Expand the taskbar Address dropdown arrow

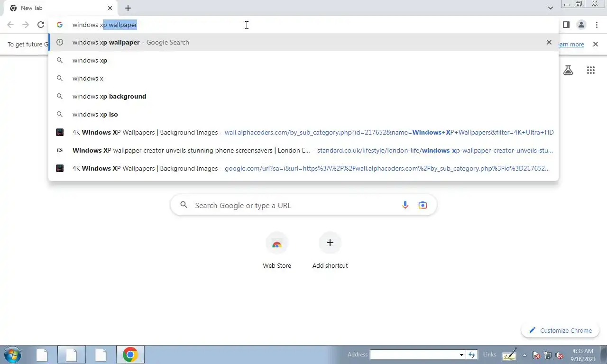[461, 355]
